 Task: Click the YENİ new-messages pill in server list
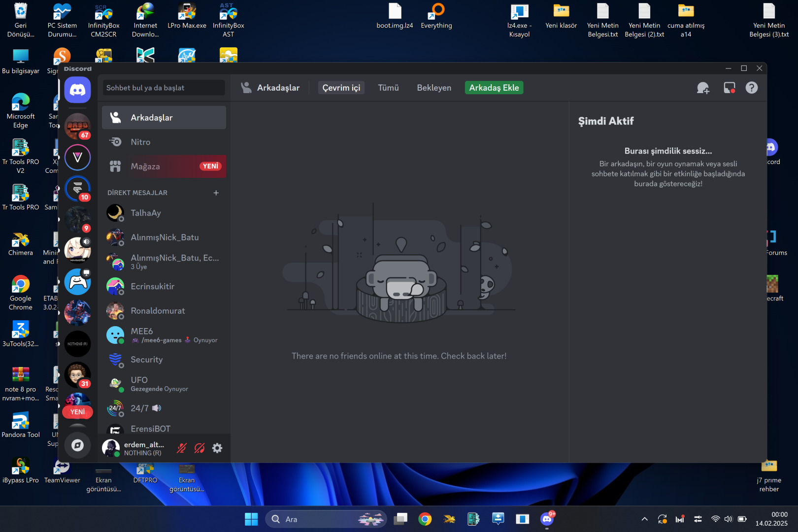coord(77,412)
